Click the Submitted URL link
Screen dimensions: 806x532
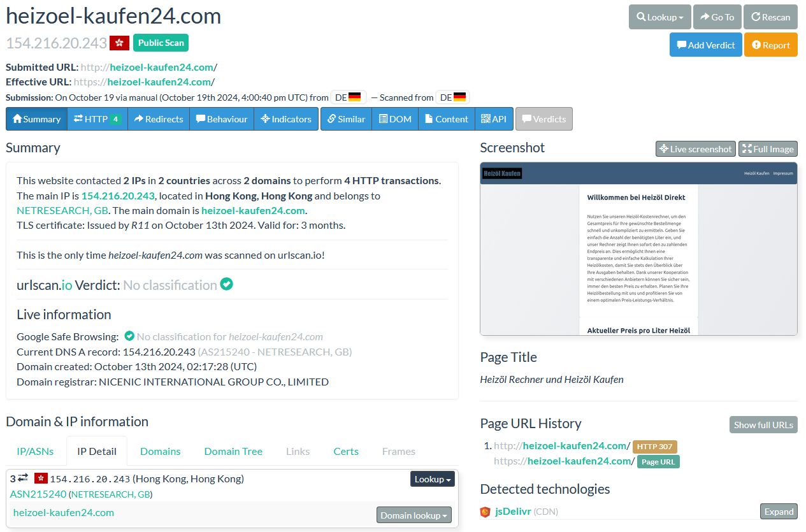[x=149, y=67]
